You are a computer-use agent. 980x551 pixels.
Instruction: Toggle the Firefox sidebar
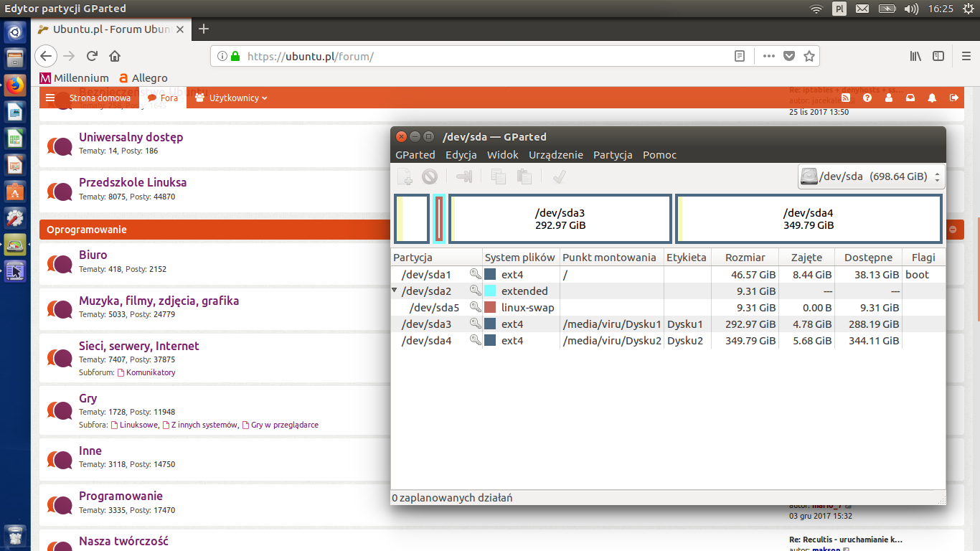tap(938, 56)
